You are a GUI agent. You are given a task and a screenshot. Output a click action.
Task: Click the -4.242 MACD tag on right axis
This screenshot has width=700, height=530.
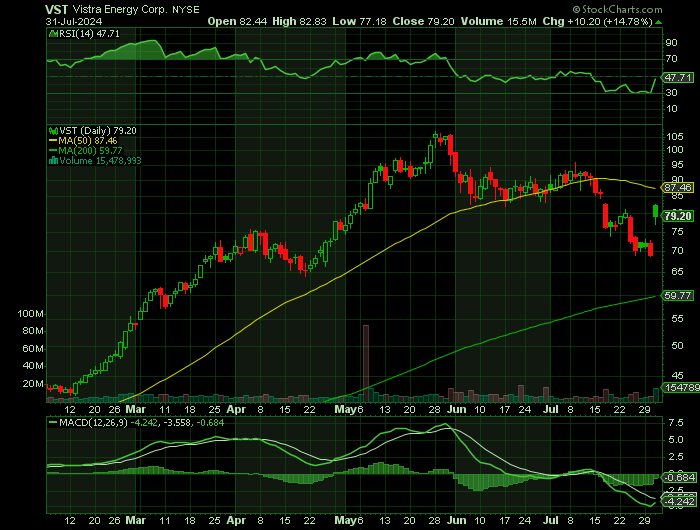(x=679, y=501)
